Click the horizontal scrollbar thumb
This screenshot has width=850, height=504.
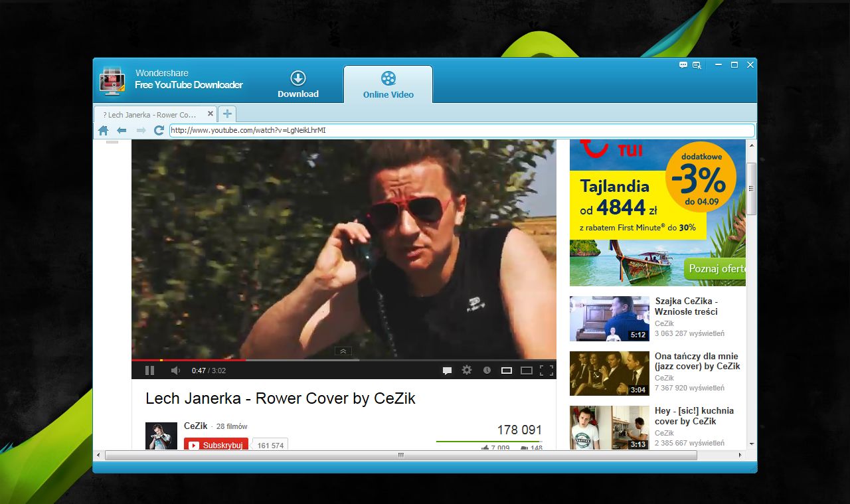point(401,455)
